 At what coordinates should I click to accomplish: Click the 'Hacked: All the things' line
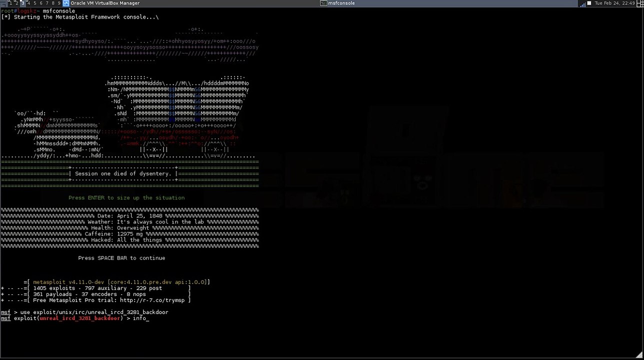pyautogui.click(x=127, y=240)
